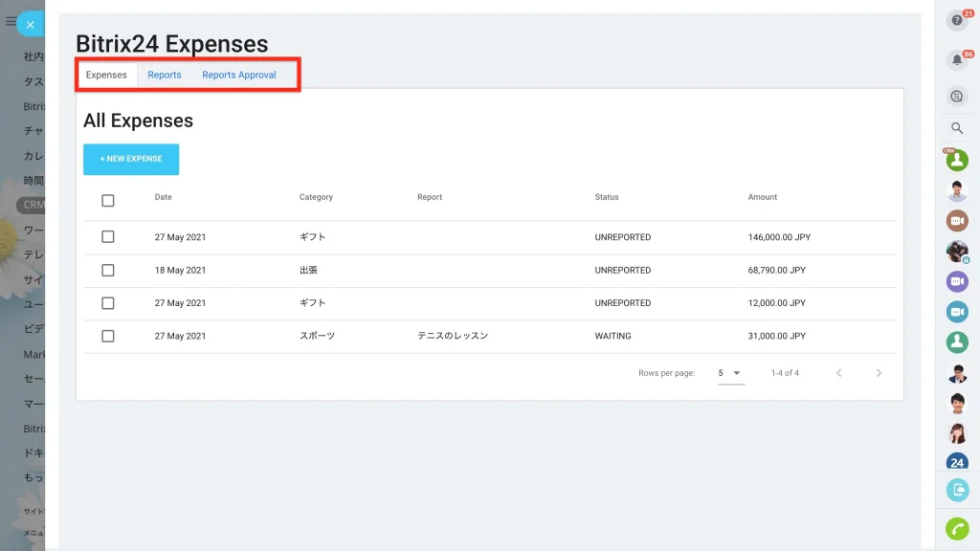Click the 12,000.00 JPY amount
Screen dimensions: 980x551
click(776, 302)
